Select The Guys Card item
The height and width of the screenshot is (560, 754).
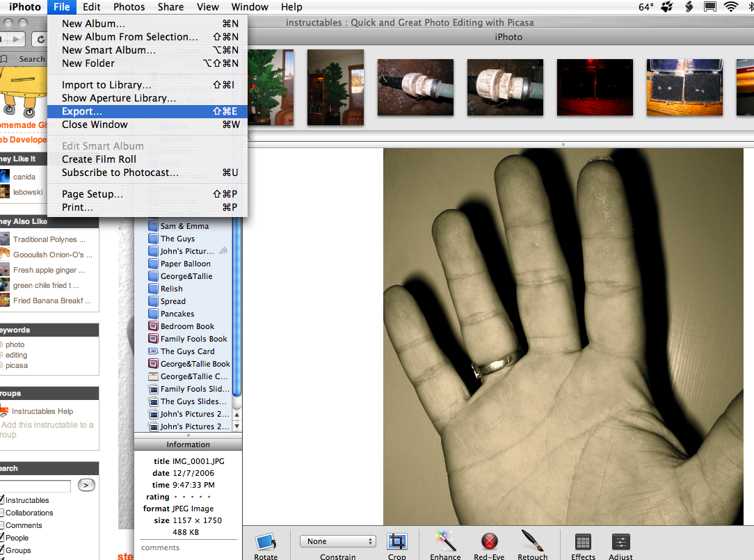click(188, 351)
